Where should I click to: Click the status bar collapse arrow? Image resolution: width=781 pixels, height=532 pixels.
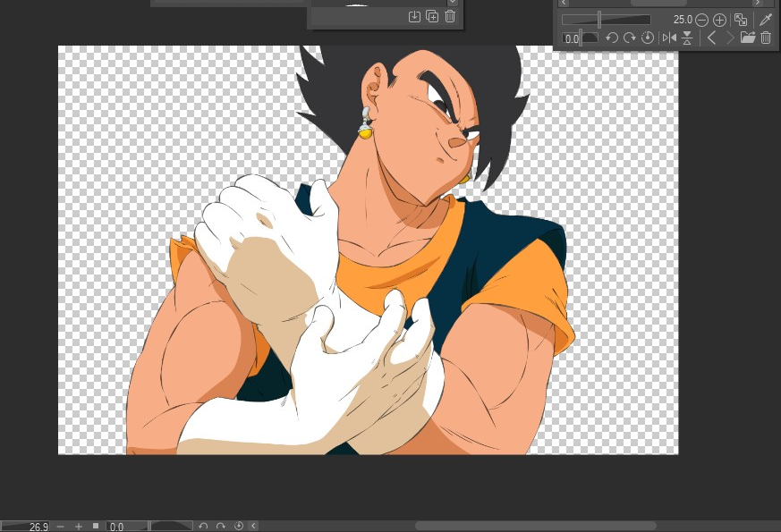(253, 526)
